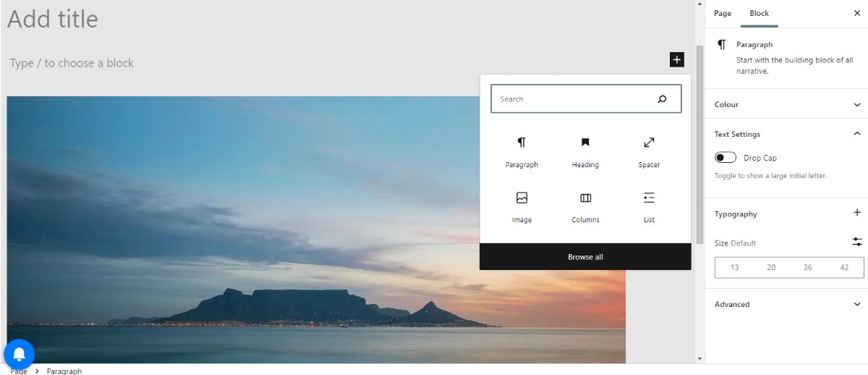Click the Add title field
This screenshot has height=375, width=868.
pyautogui.click(x=53, y=19)
